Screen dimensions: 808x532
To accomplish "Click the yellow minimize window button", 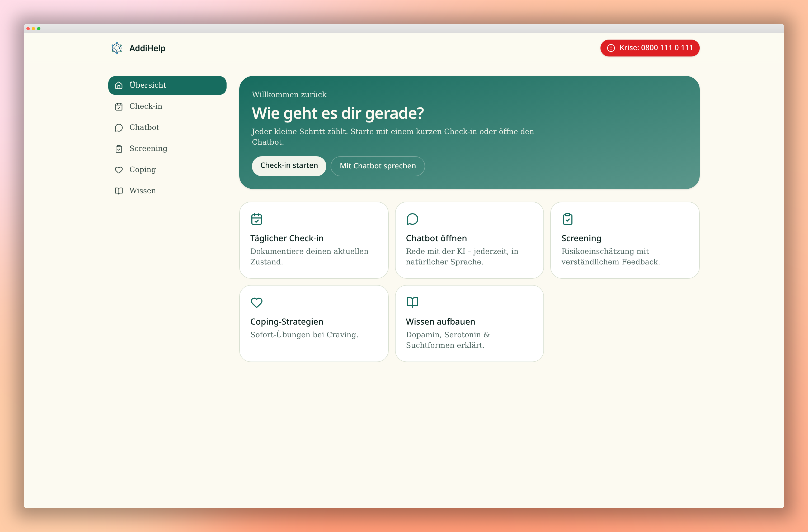I will (33, 28).
